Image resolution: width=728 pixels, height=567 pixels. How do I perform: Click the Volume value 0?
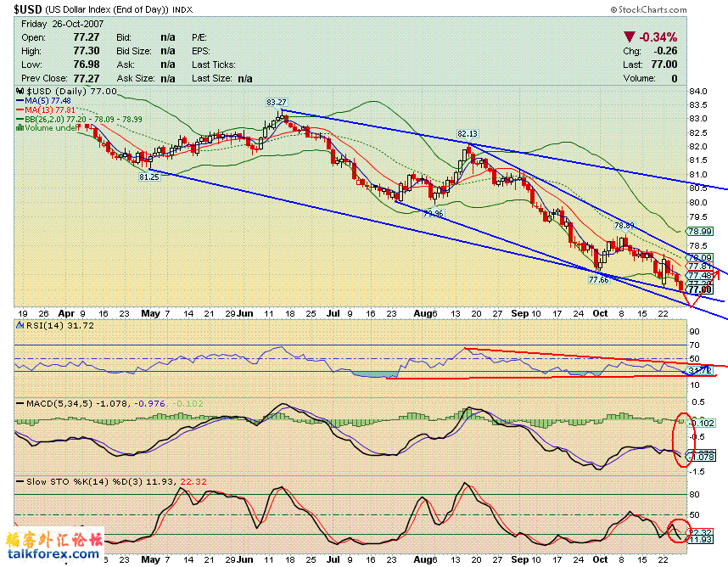675,78
